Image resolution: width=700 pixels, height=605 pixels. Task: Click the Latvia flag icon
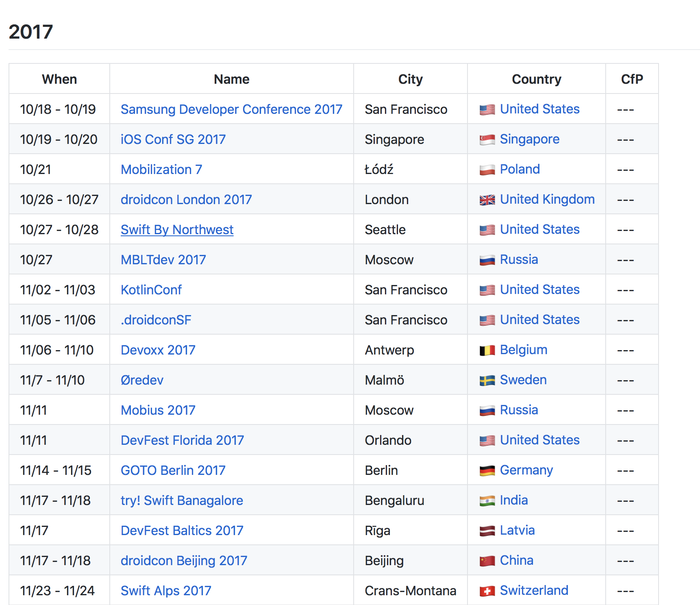pos(487,531)
